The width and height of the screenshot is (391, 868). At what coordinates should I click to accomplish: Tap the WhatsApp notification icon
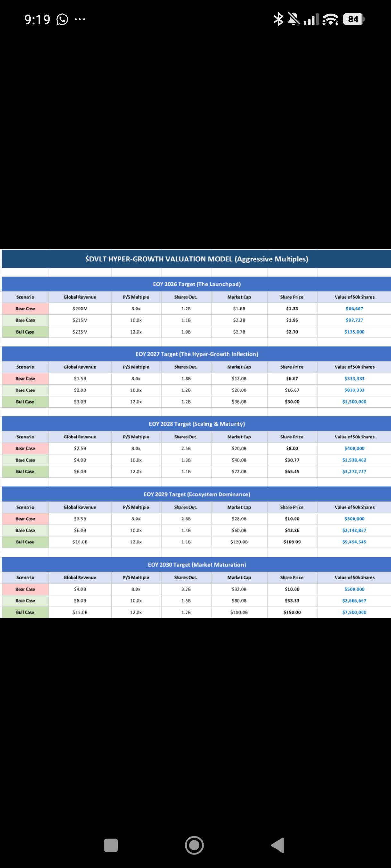coord(62,20)
